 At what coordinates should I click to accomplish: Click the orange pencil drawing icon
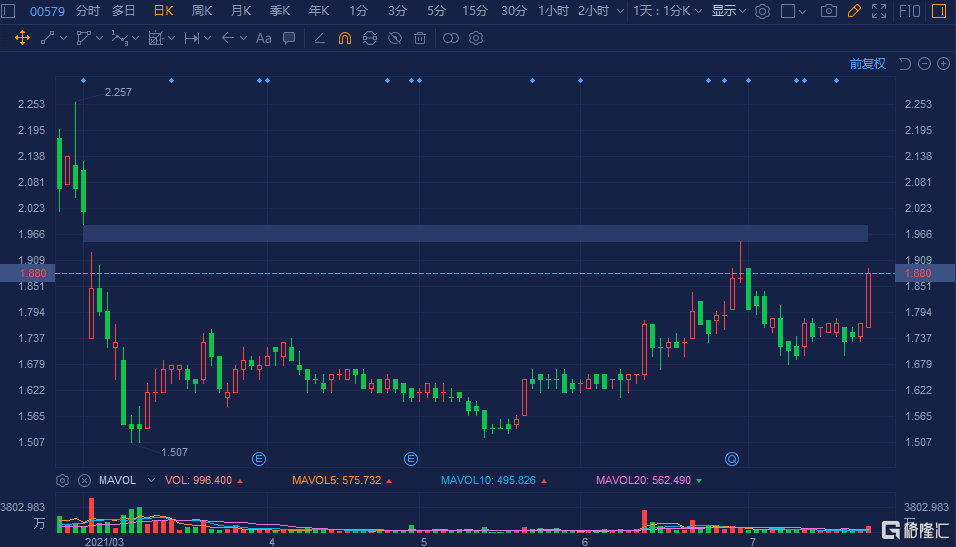854,11
